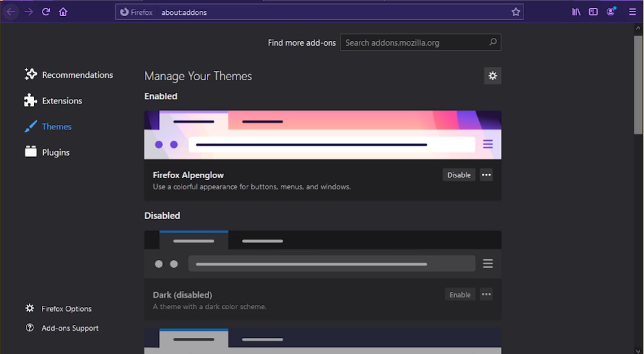Click the search magnifier icon

493,42
